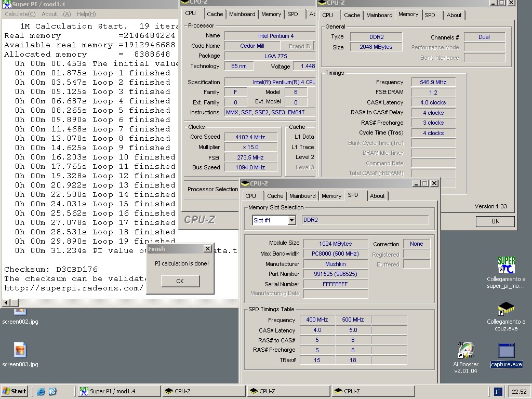Open the Mainboard tab in the CPU-Z SPD window
532x399 pixels.
pyautogui.click(x=302, y=196)
